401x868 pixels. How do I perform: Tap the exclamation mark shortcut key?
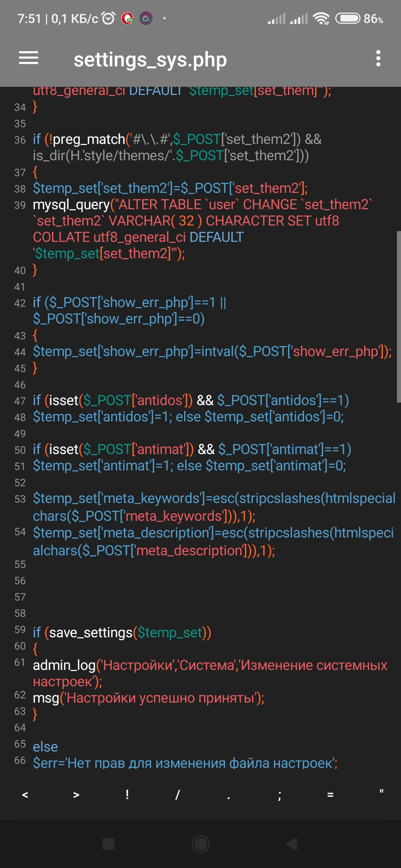coord(127,795)
